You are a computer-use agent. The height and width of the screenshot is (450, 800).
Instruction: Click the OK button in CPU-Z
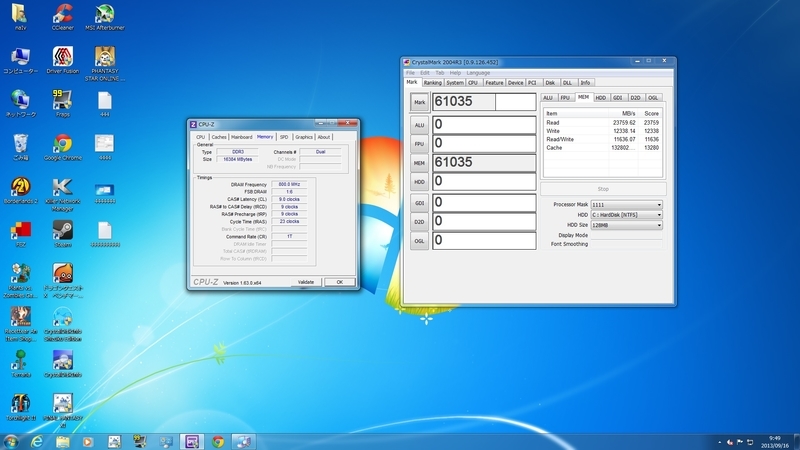(x=339, y=282)
